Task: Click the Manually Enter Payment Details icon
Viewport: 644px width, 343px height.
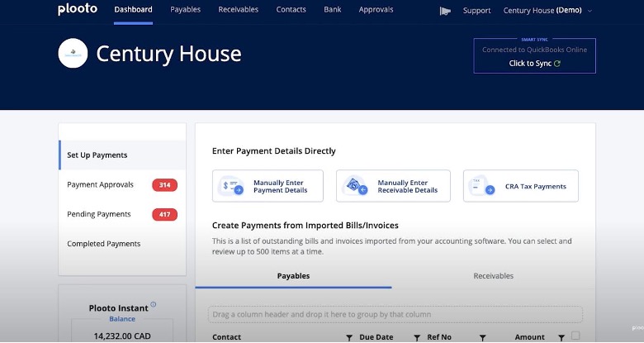Action: tap(231, 186)
